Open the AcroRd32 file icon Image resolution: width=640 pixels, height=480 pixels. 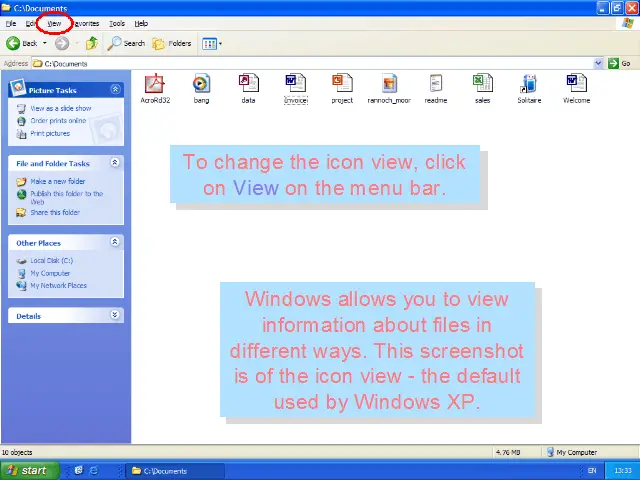point(154,83)
